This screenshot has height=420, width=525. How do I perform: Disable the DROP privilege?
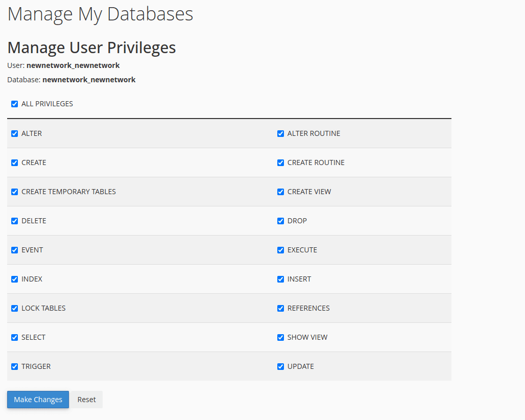(x=280, y=221)
